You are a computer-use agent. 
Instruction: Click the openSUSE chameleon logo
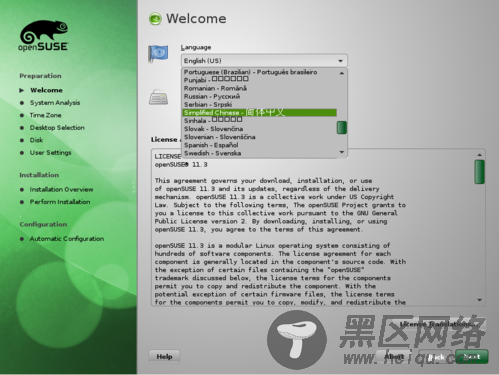44,36
